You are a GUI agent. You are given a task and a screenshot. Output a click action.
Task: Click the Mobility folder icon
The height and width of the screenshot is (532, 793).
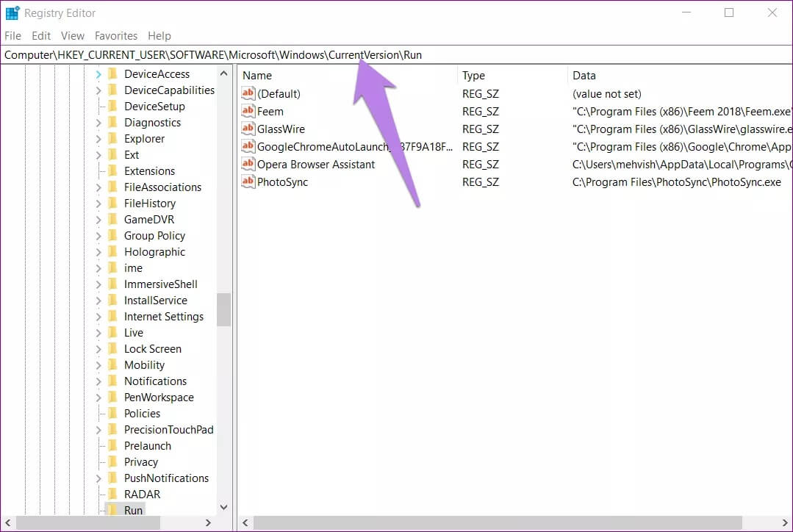click(112, 365)
